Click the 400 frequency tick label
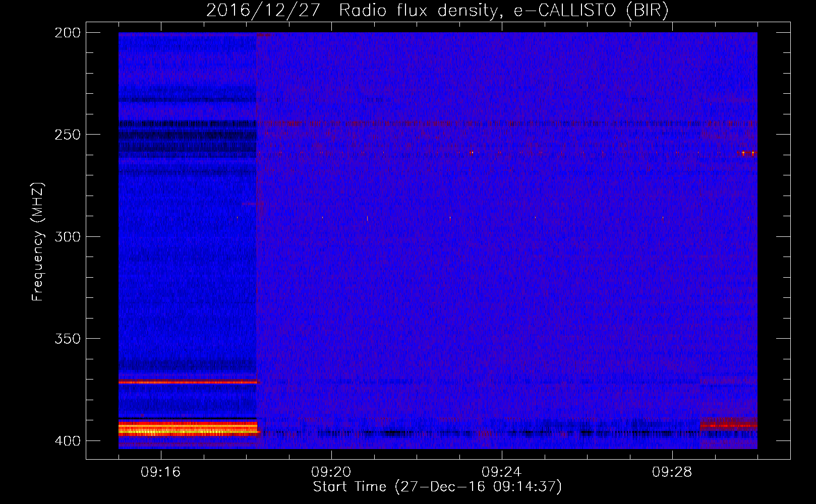This screenshot has height=504, width=816. pos(67,440)
